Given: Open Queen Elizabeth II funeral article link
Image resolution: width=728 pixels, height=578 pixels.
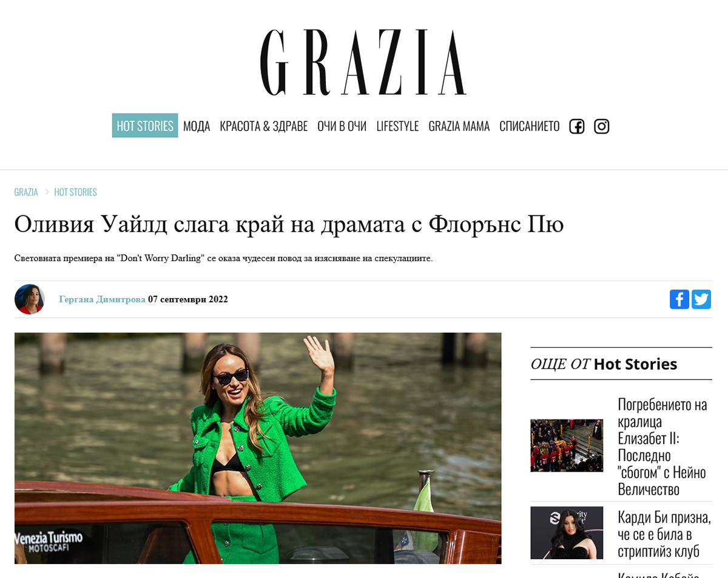Looking at the screenshot, I should (x=663, y=447).
